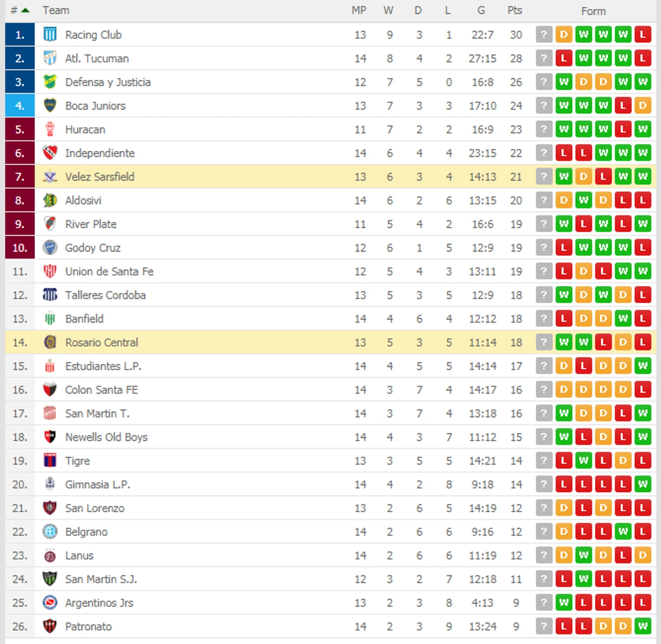Click the Velez Sarsfield crest icon

pos(50,177)
